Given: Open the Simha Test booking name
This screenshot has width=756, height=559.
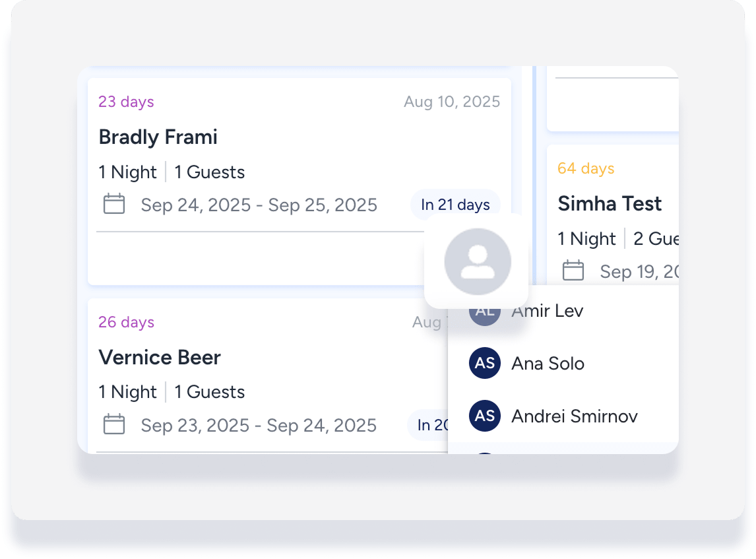Looking at the screenshot, I should [610, 204].
